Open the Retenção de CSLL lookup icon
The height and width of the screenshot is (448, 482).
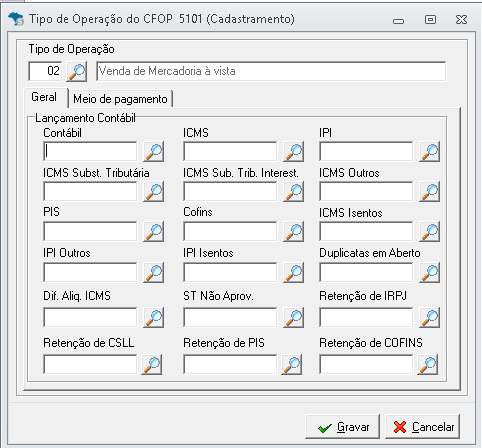click(152, 364)
